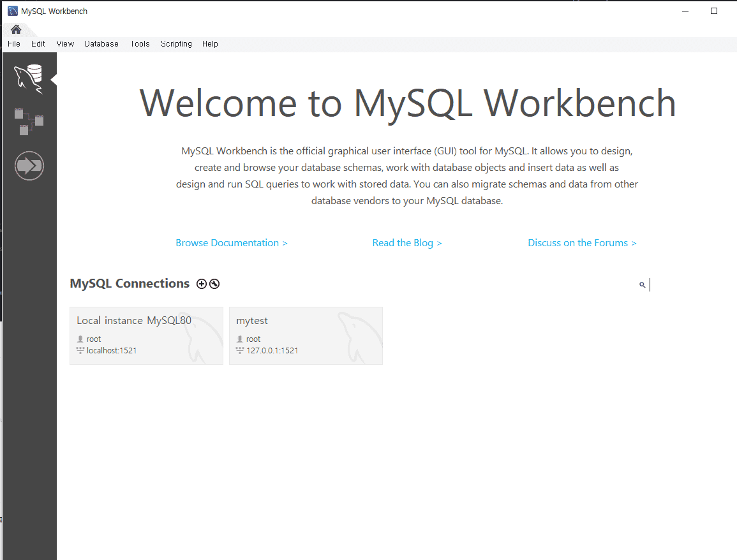This screenshot has height=560, width=737.
Task: Open the Migration wizard sidebar icon
Action: [29, 166]
